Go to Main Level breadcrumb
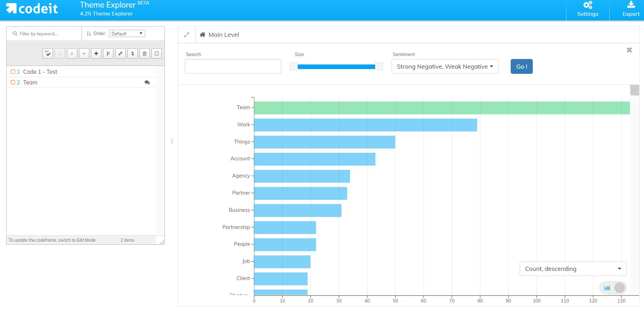 pyautogui.click(x=224, y=35)
